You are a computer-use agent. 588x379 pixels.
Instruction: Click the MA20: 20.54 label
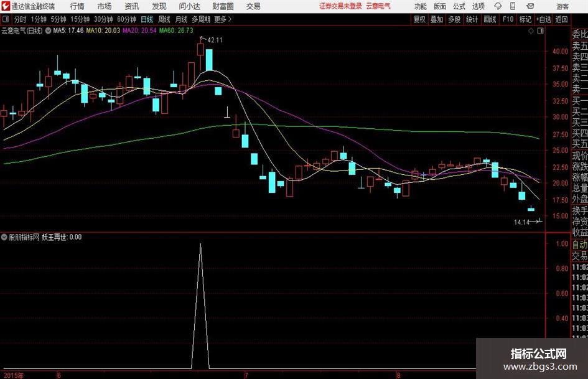tap(139, 30)
